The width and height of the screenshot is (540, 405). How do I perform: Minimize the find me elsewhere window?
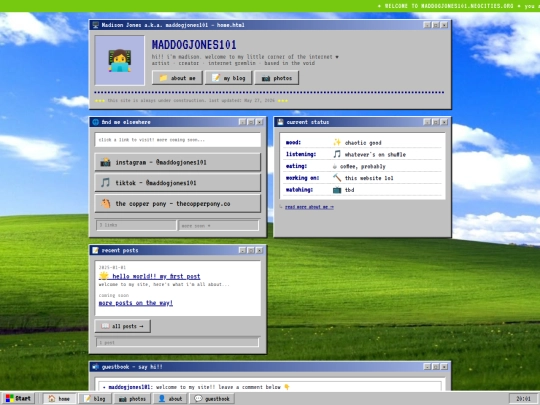242,122
